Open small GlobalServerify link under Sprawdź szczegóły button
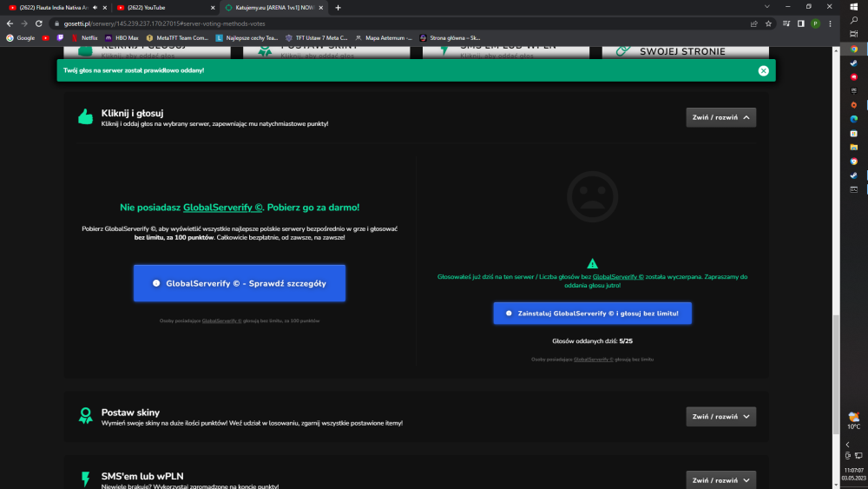The width and height of the screenshot is (868, 489). pos(221,320)
